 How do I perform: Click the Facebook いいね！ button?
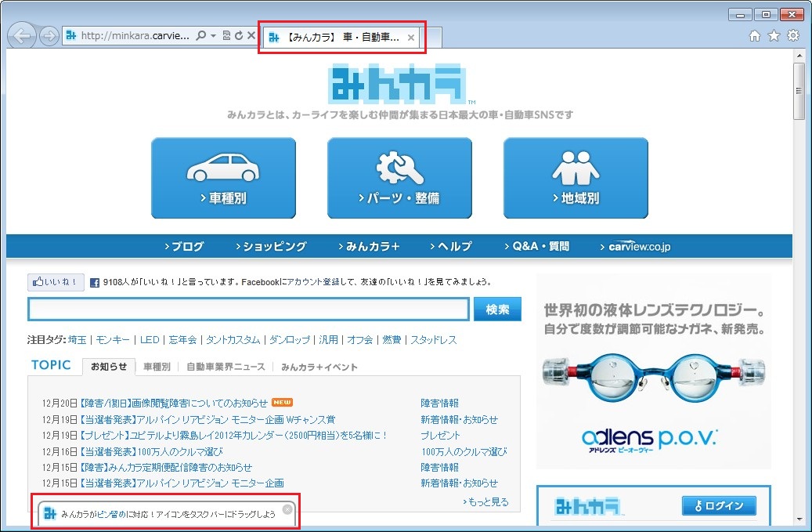click(56, 282)
